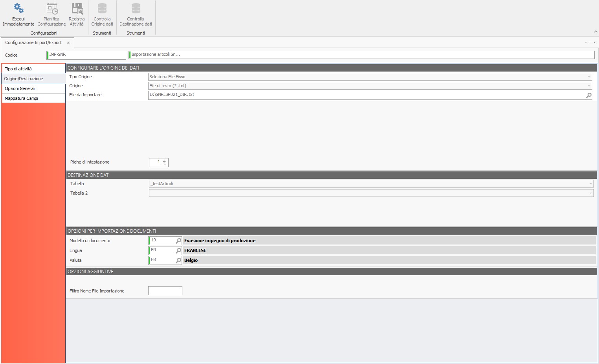599x364 pixels.
Task: Click the Filtro Nome File Importazione field
Action: point(165,291)
